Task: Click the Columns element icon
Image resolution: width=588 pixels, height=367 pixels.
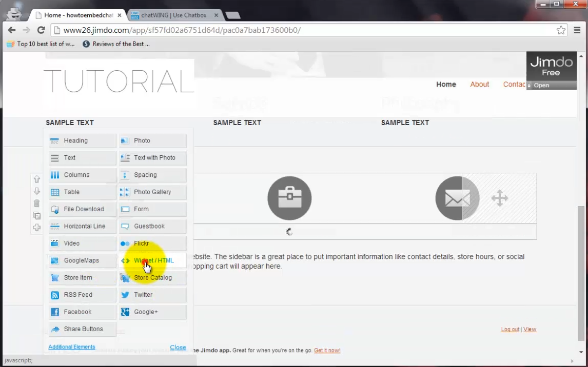Action: (55, 175)
